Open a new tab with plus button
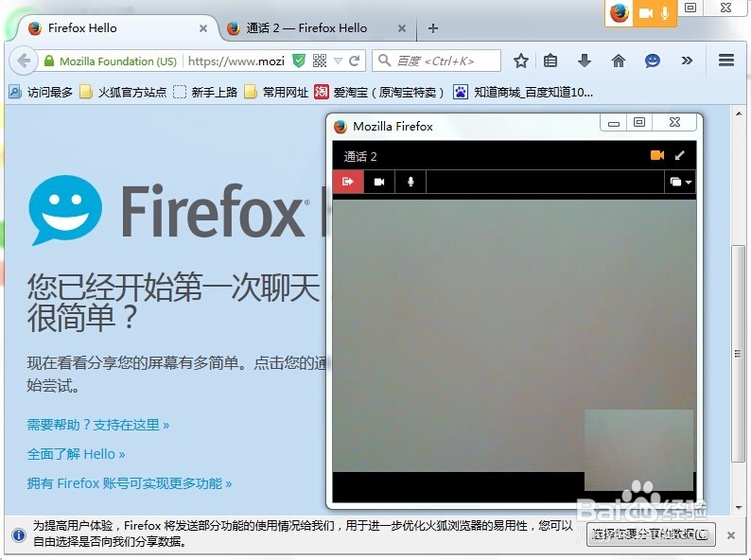The width and height of the screenshot is (751, 560). (433, 28)
